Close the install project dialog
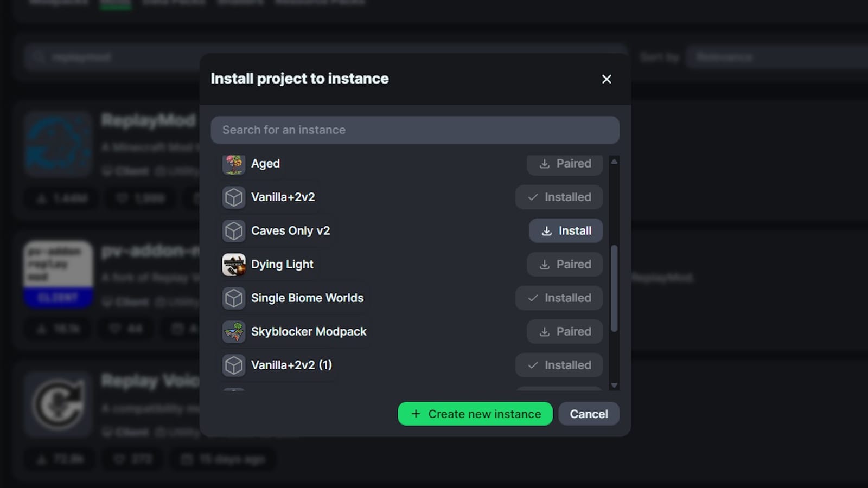 607,79
